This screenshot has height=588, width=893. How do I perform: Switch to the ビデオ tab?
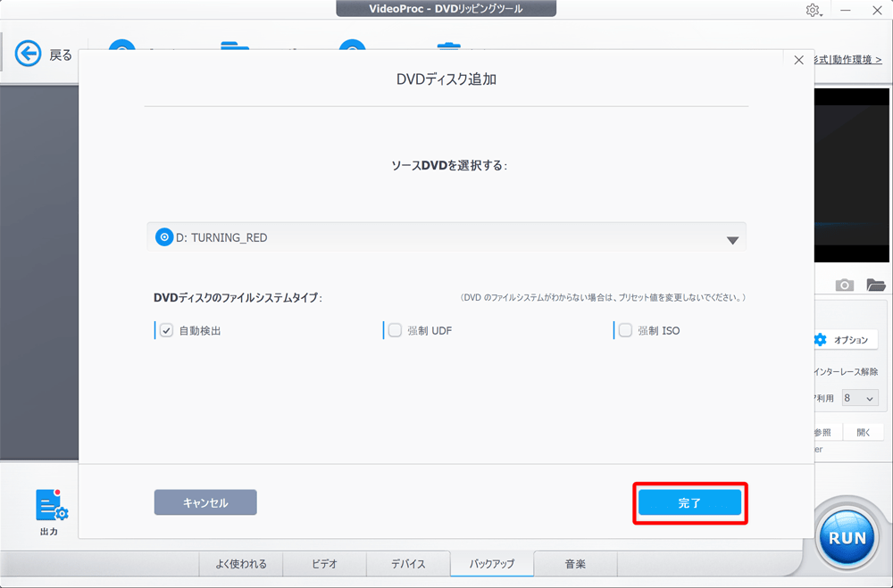[324, 564]
